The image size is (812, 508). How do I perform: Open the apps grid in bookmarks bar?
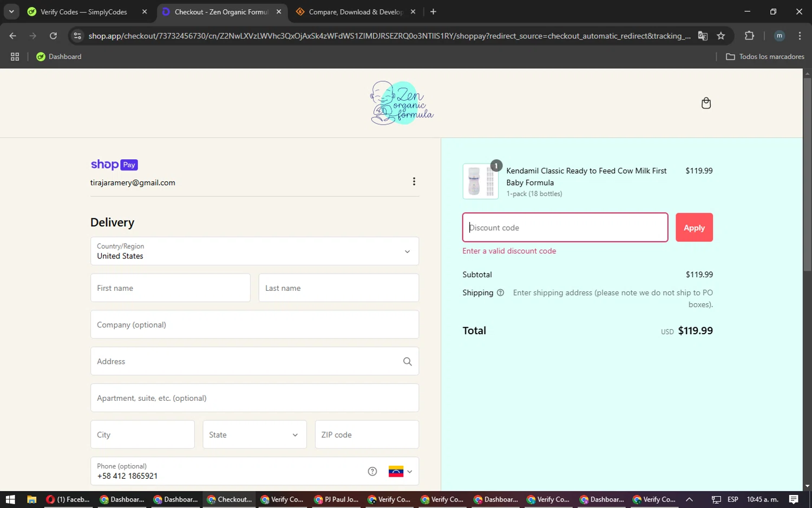(x=15, y=56)
